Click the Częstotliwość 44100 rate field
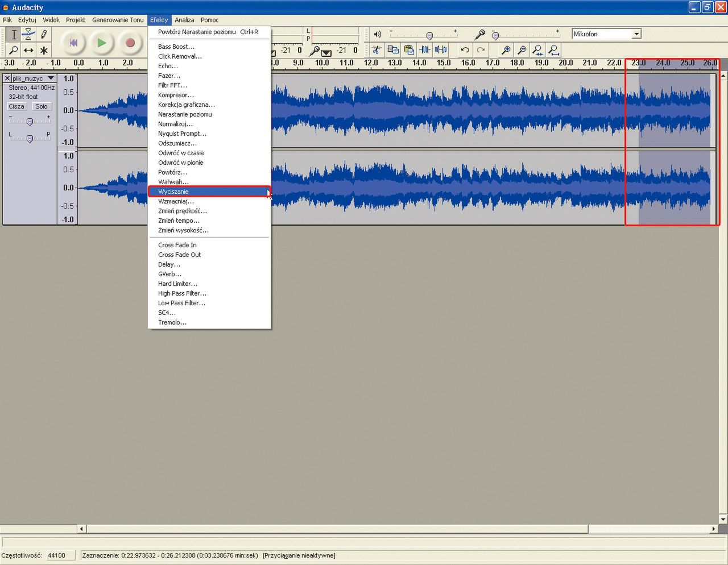 click(x=60, y=555)
